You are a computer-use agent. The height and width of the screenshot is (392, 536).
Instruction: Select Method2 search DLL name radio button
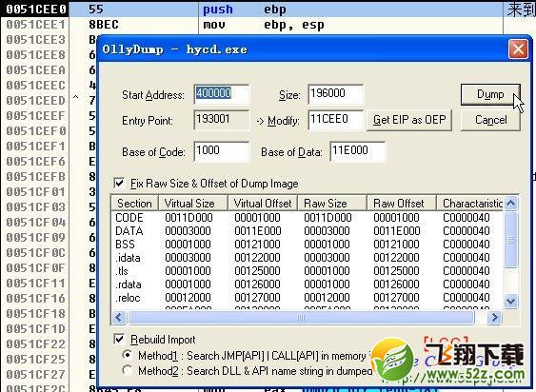[128, 370]
